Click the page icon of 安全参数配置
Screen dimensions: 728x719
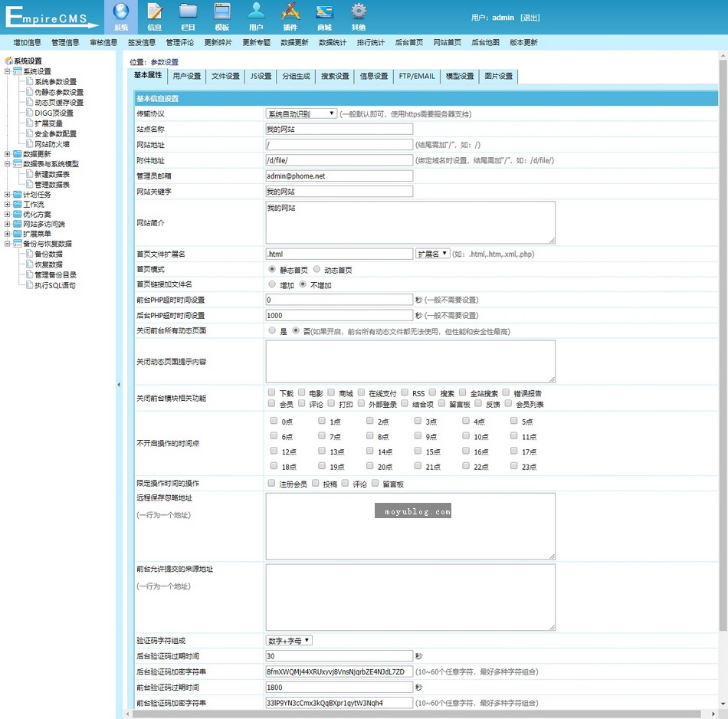coord(30,133)
